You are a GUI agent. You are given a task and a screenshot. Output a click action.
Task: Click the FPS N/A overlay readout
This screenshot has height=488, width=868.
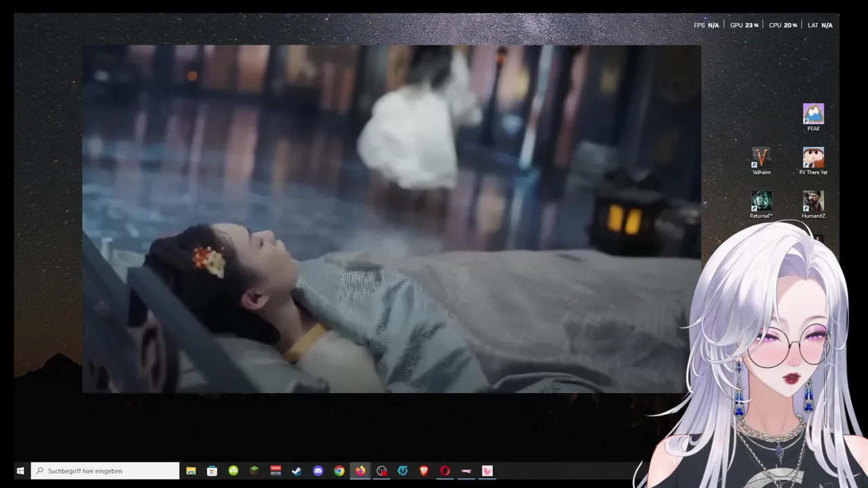pyautogui.click(x=706, y=25)
